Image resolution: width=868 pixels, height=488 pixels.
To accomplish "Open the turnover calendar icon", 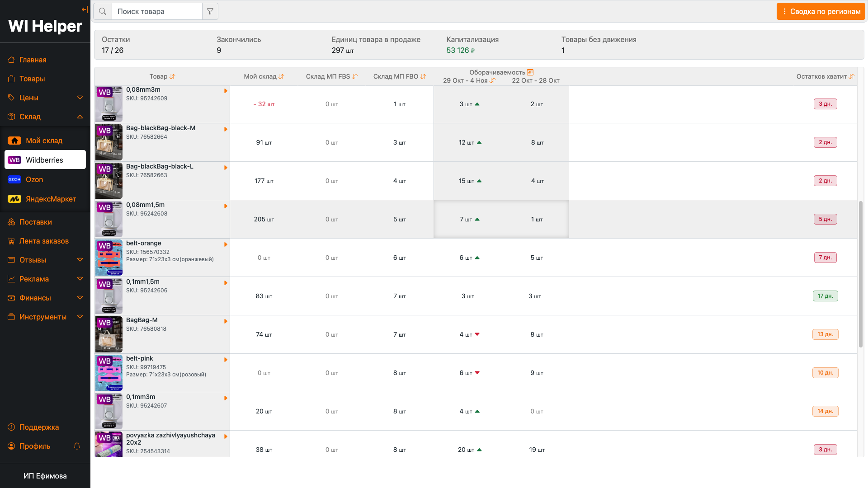I will click(x=530, y=72).
